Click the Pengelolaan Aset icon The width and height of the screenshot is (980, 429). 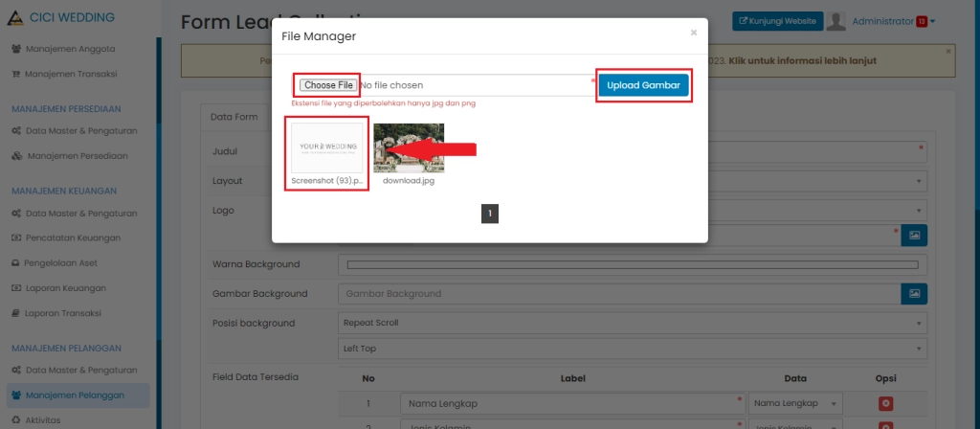coord(16,262)
